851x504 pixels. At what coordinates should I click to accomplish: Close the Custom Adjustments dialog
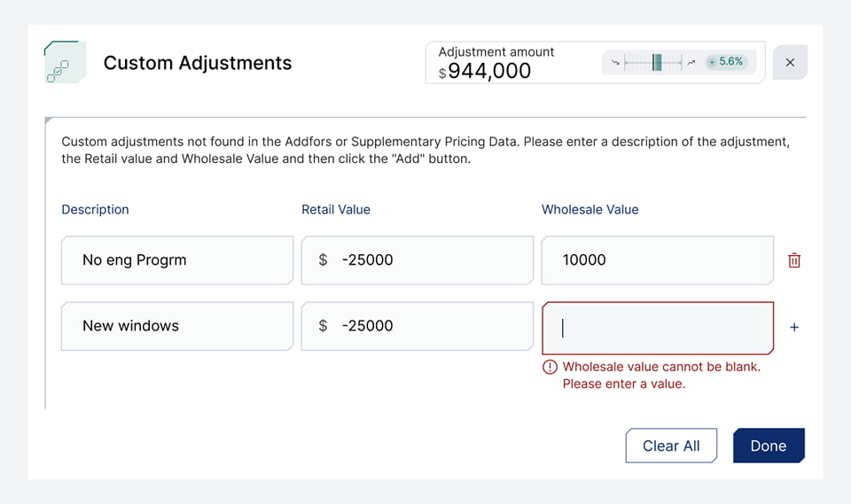(x=790, y=63)
